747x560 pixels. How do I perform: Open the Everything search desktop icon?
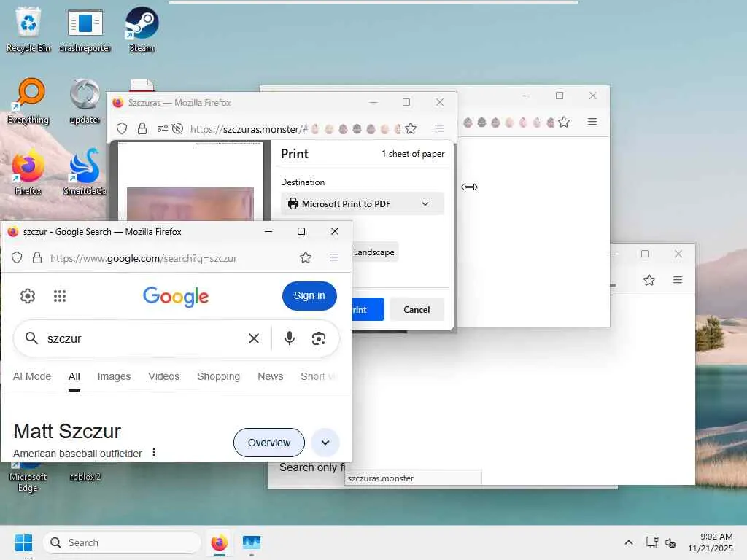(28, 101)
